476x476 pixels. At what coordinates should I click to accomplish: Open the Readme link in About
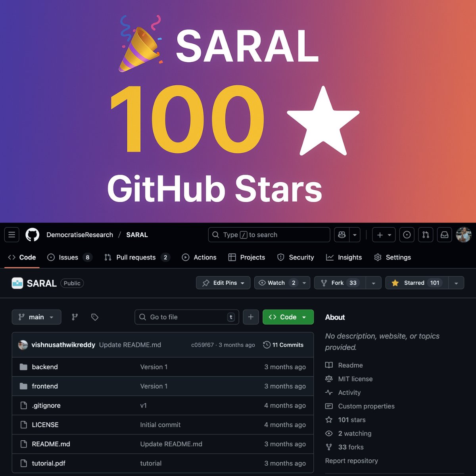pos(344,365)
